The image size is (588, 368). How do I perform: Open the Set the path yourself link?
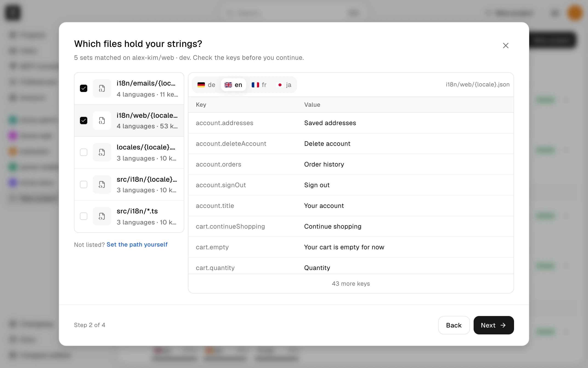137,244
